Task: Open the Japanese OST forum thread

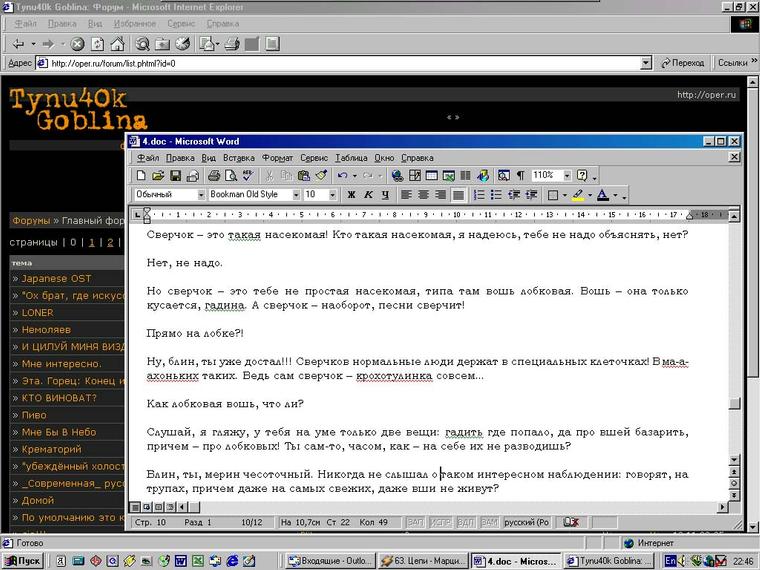Action: click(56, 279)
